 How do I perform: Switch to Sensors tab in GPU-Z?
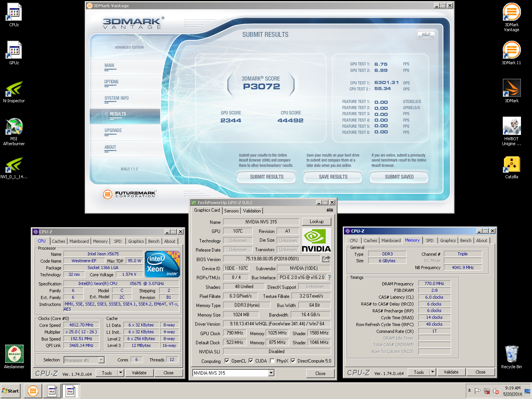(x=231, y=211)
